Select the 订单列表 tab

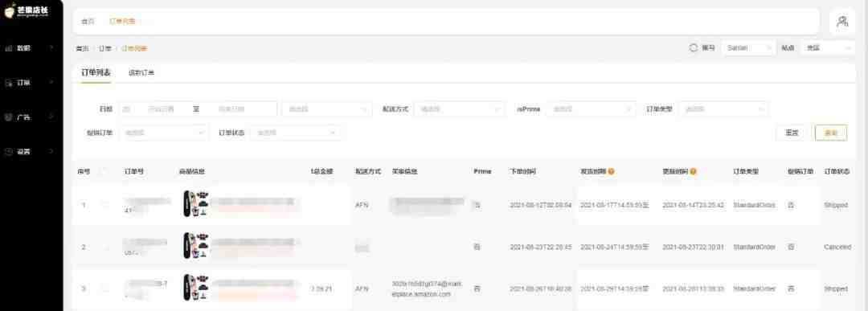tap(96, 72)
